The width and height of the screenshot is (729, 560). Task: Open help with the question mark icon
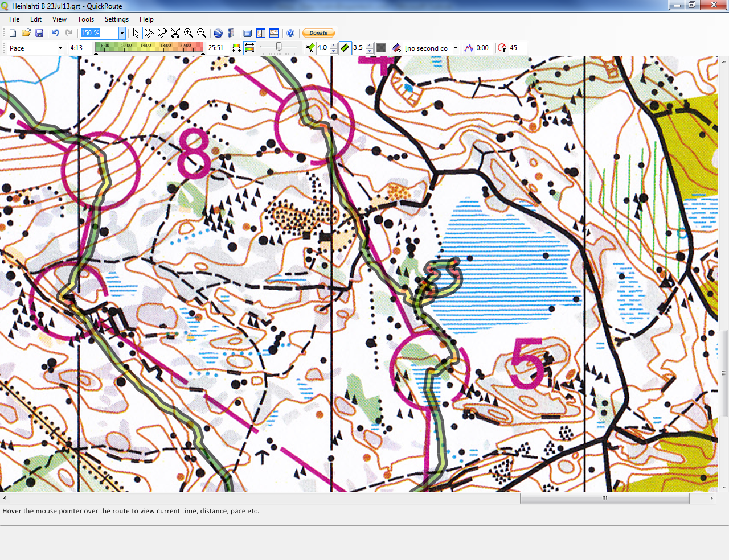pos(290,33)
